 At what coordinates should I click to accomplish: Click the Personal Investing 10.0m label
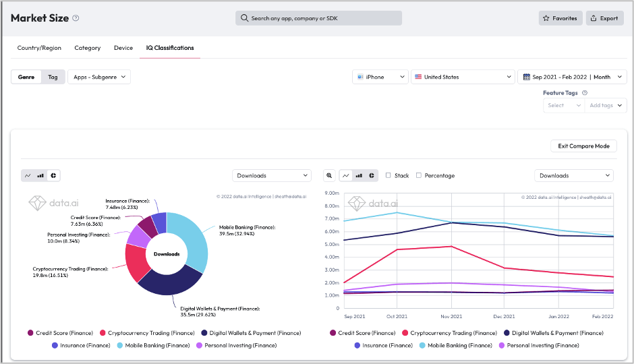point(78,238)
